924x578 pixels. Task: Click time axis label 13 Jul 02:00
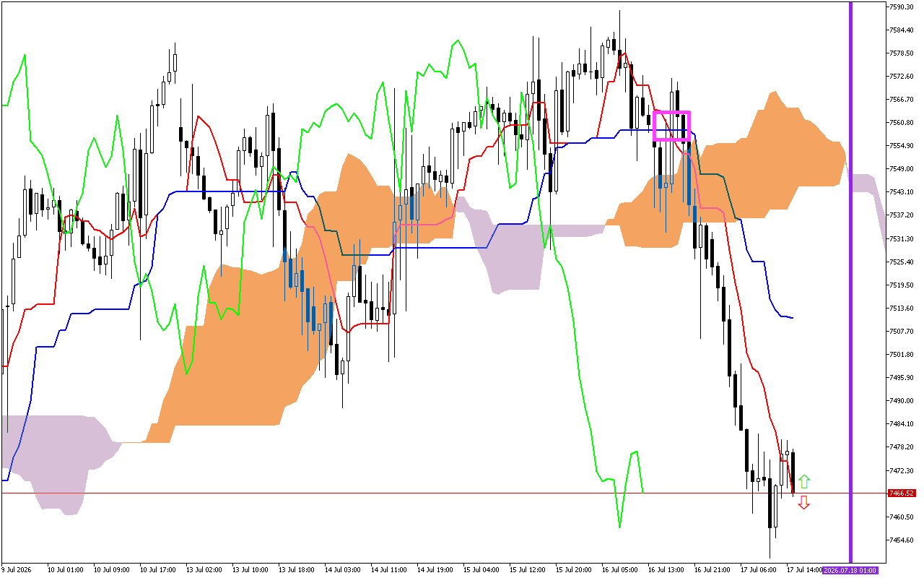click(204, 570)
